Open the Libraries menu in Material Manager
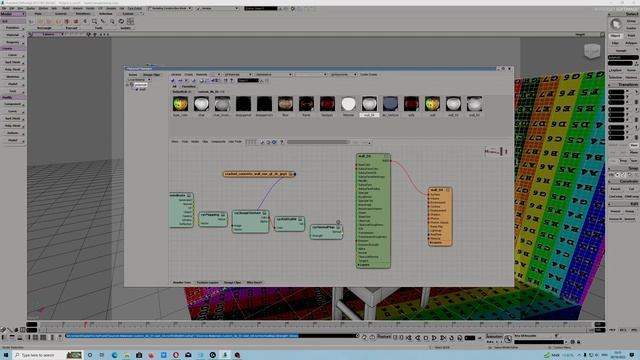 (176, 75)
